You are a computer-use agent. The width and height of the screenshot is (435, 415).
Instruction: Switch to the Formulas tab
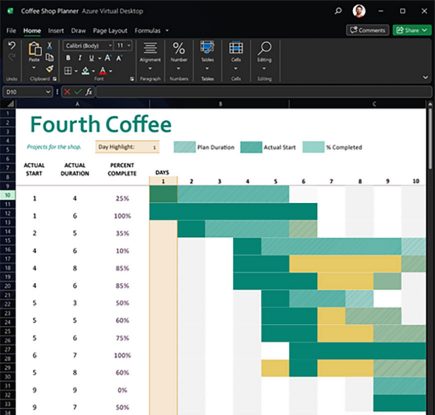[147, 31]
